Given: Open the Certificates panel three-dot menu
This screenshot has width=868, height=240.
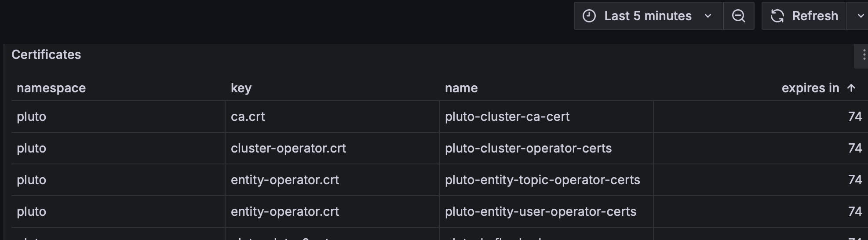Looking at the screenshot, I should coord(863,55).
